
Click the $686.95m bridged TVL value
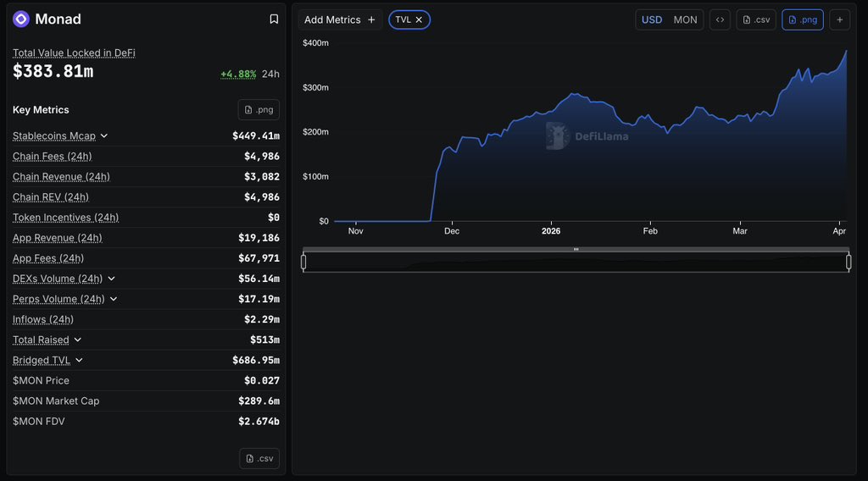click(x=256, y=361)
